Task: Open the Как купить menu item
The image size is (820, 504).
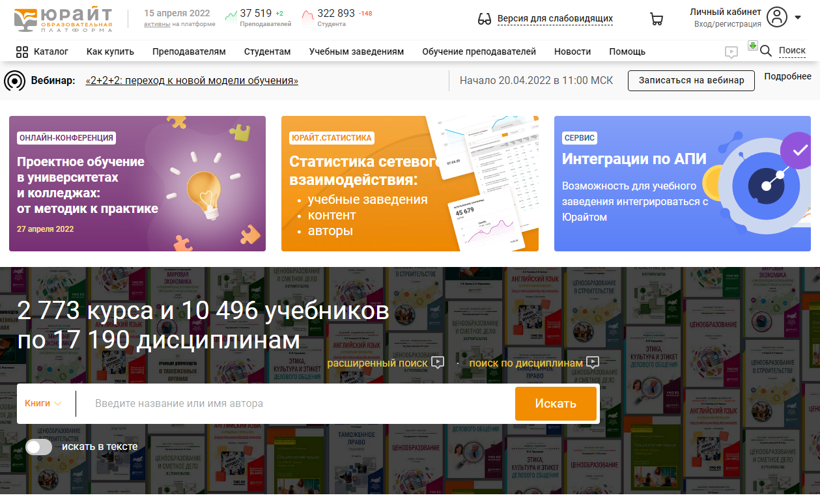Action: coord(110,52)
